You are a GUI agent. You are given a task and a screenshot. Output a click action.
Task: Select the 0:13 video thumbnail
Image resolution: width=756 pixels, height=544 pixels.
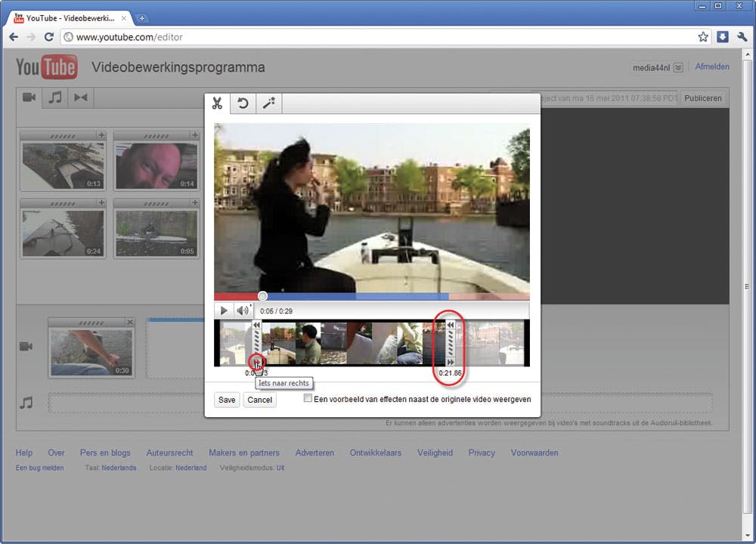point(64,165)
